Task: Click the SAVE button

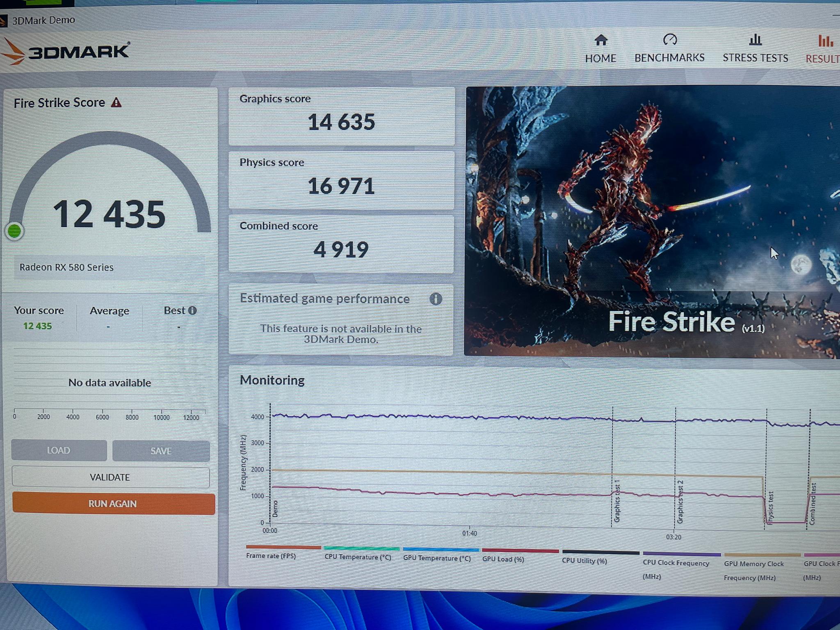Action: (x=161, y=451)
